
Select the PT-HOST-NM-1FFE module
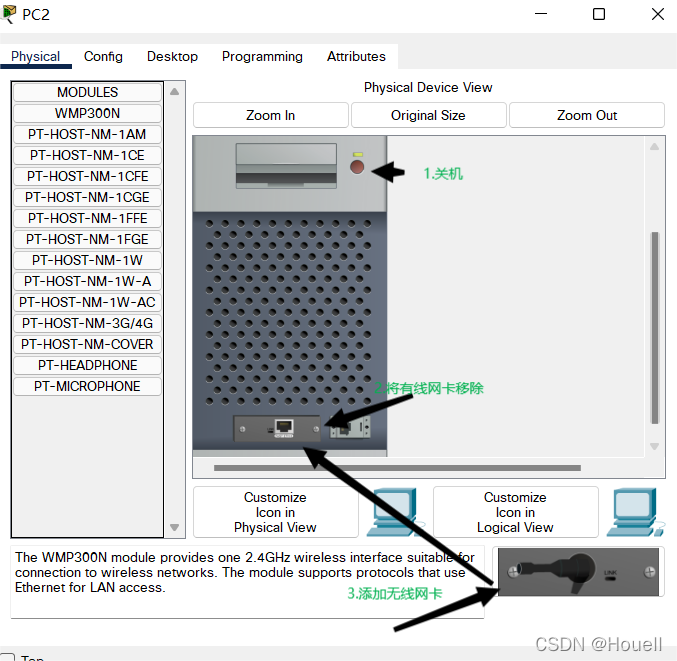(x=88, y=218)
